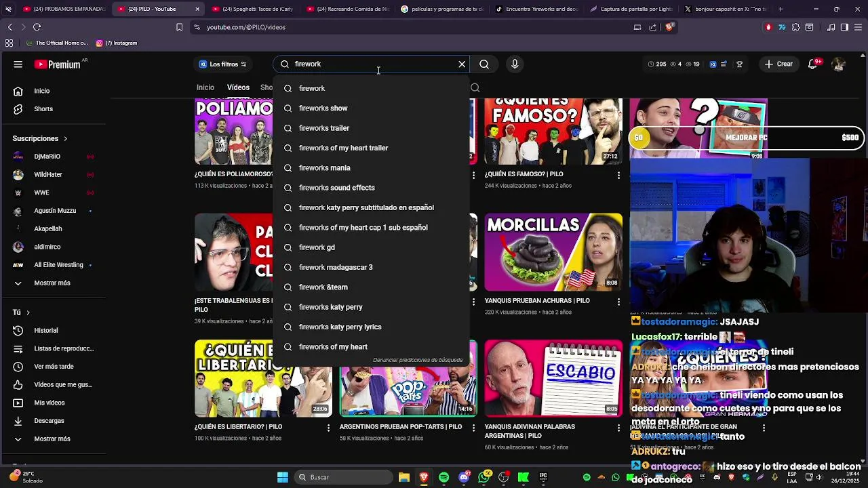Switch to the Inicio channel tab
Image resolution: width=868 pixels, height=488 pixels.
tap(205, 87)
